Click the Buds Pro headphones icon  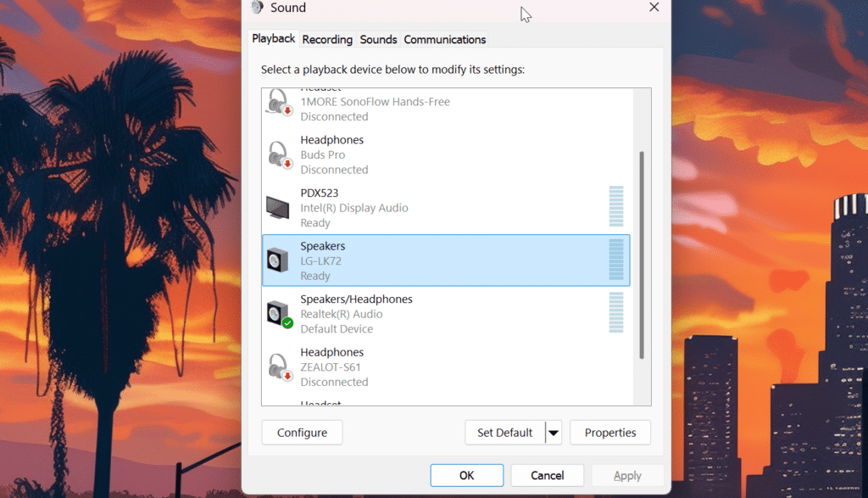[278, 154]
